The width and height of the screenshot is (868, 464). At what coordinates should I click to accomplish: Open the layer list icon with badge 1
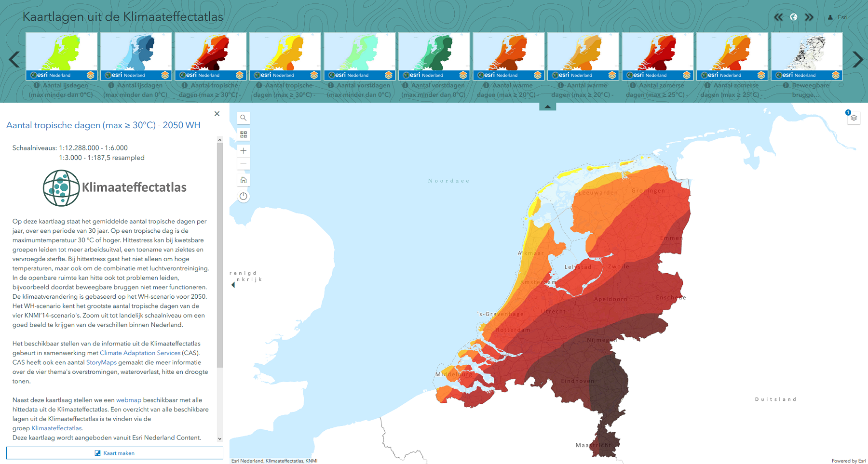pyautogui.click(x=854, y=117)
